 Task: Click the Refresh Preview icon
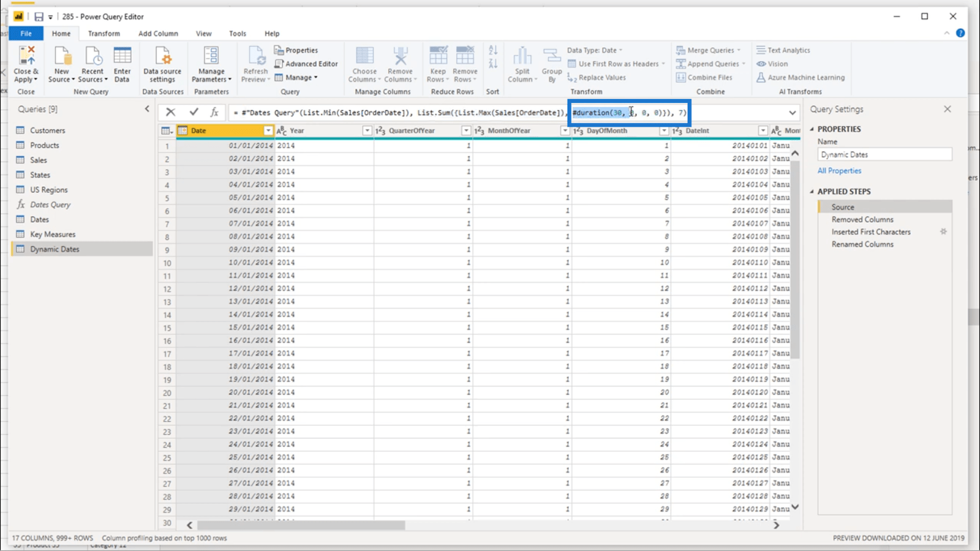point(256,56)
